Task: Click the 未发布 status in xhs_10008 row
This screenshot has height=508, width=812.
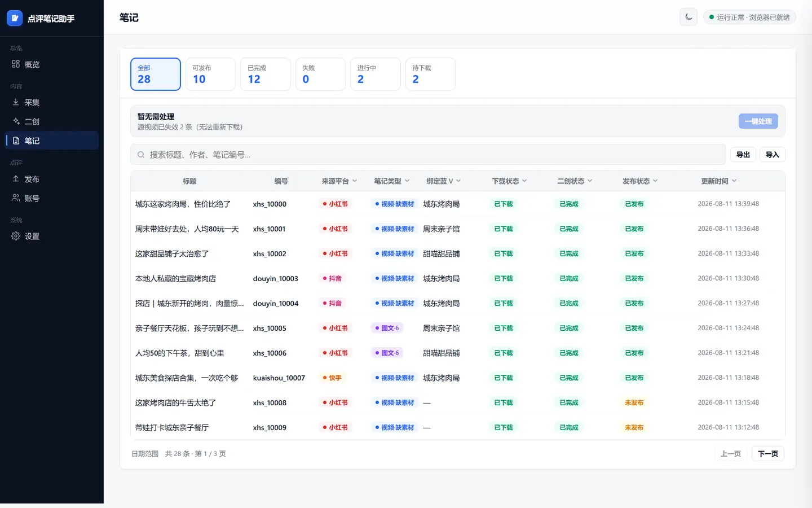Action: (x=634, y=402)
